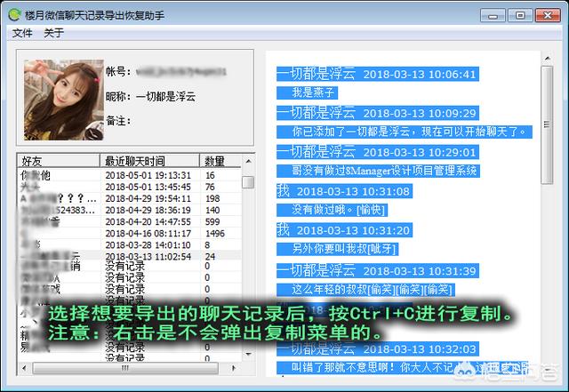Screen dimensions: 569x392
Task: Sort by the 数量 column header
Action: [220, 161]
